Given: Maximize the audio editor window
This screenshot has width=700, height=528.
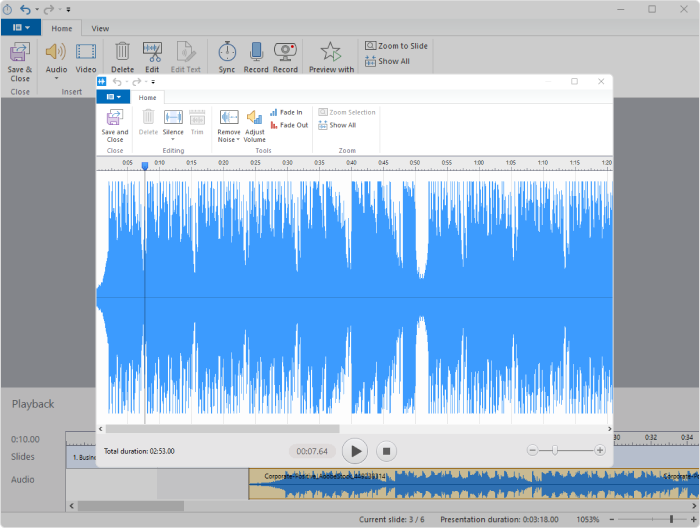Looking at the screenshot, I should tap(575, 81).
